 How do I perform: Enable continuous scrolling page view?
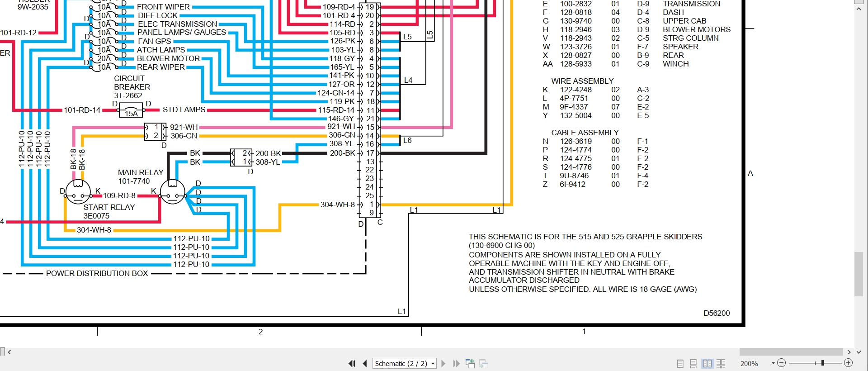pyautogui.click(x=693, y=363)
